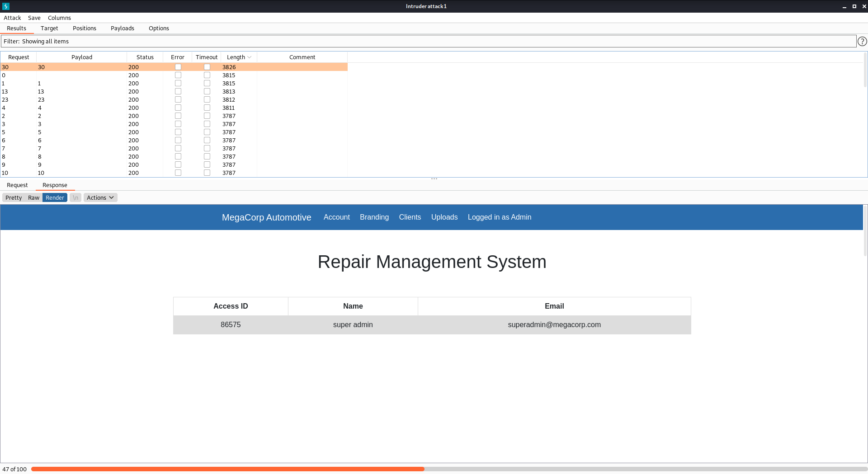The height and width of the screenshot is (474, 868).
Task: Select the Raw response view
Action: [x=33, y=197]
